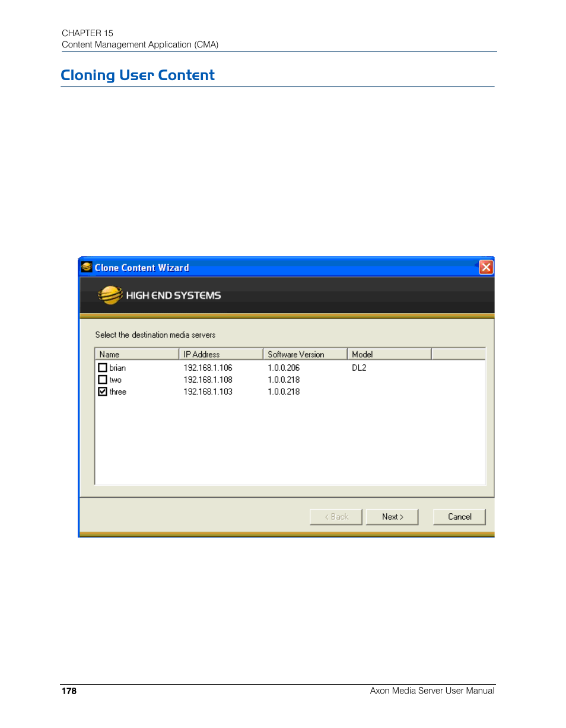Sort by Name column header
The height and width of the screenshot is (728, 566).
tap(137, 354)
